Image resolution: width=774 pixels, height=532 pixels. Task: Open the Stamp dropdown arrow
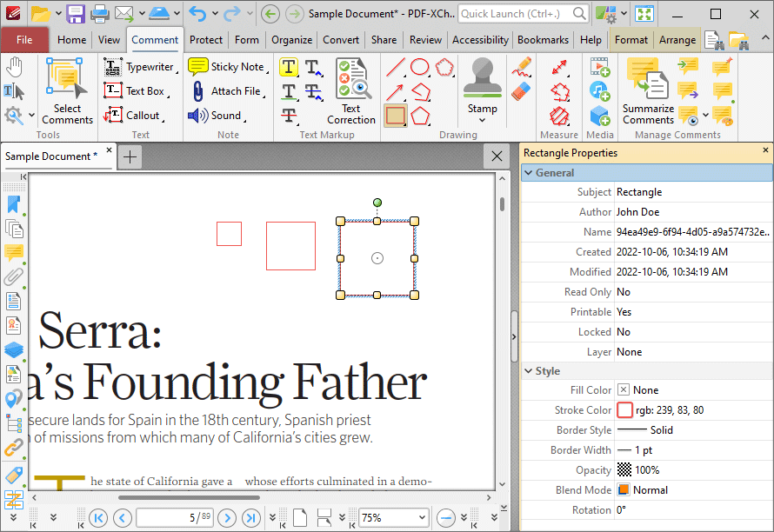pyautogui.click(x=483, y=121)
